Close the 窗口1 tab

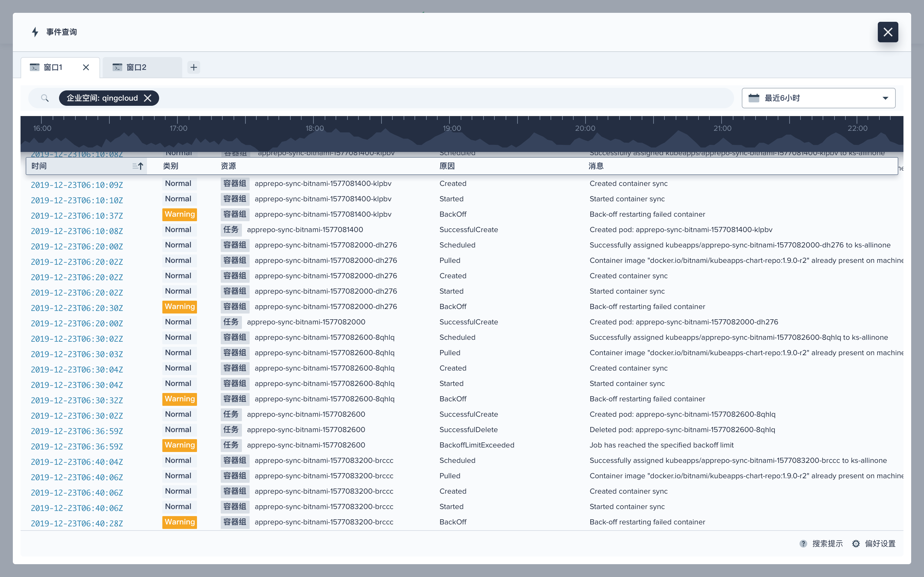pyautogui.click(x=86, y=68)
